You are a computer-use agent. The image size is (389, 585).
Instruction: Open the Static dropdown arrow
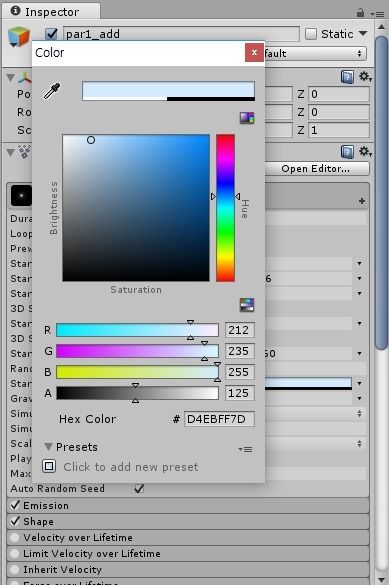363,34
